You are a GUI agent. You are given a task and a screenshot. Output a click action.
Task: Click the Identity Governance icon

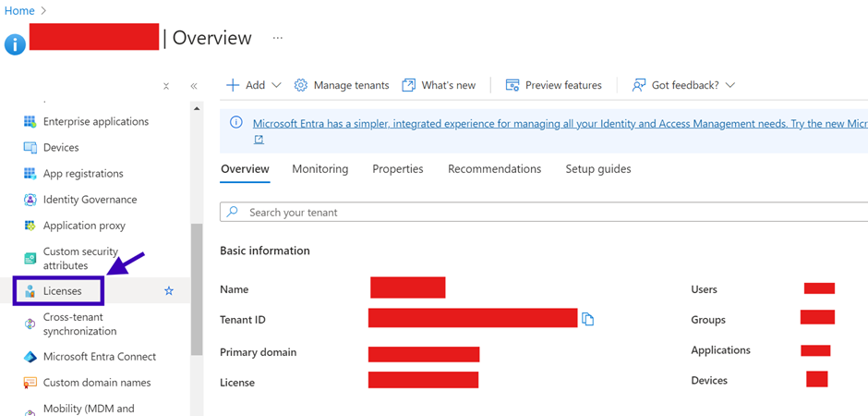(x=30, y=200)
